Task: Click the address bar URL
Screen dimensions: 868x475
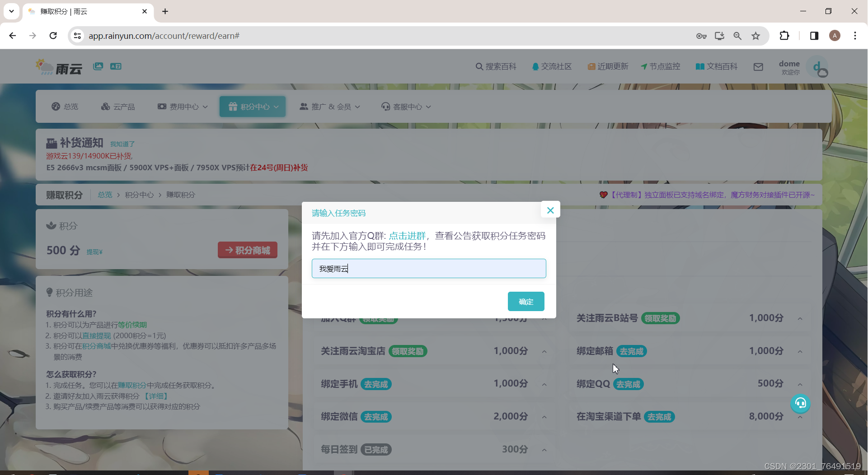Action: [x=164, y=36]
